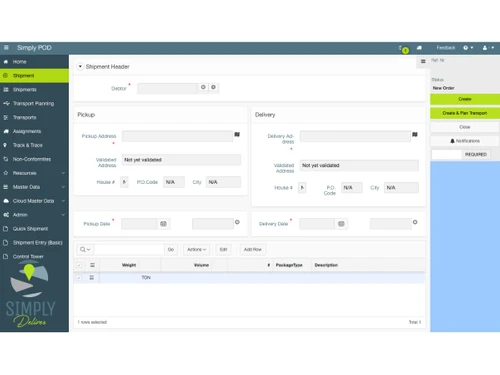Open the search column selector dropdown
The height and width of the screenshot is (375, 500).
(85, 249)
